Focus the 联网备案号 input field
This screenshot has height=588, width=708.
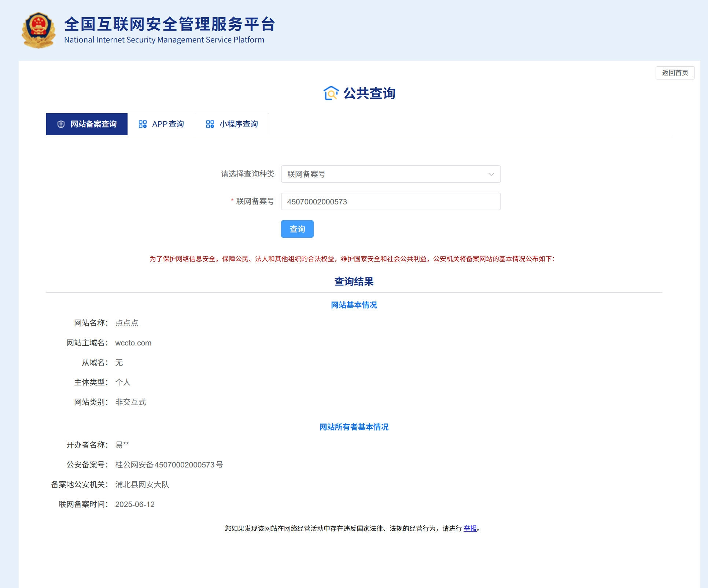point(391,201)
